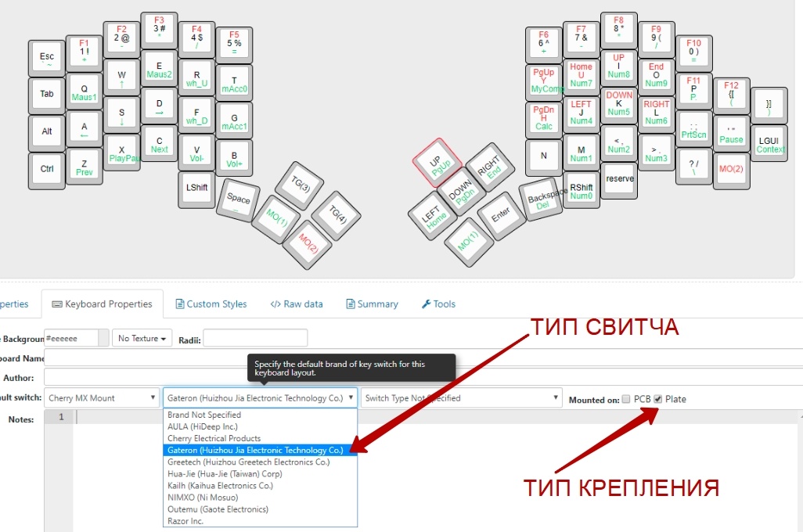The image size is (803, 532).
Task: Go to the Summary tab
Action: pos(373,304)
